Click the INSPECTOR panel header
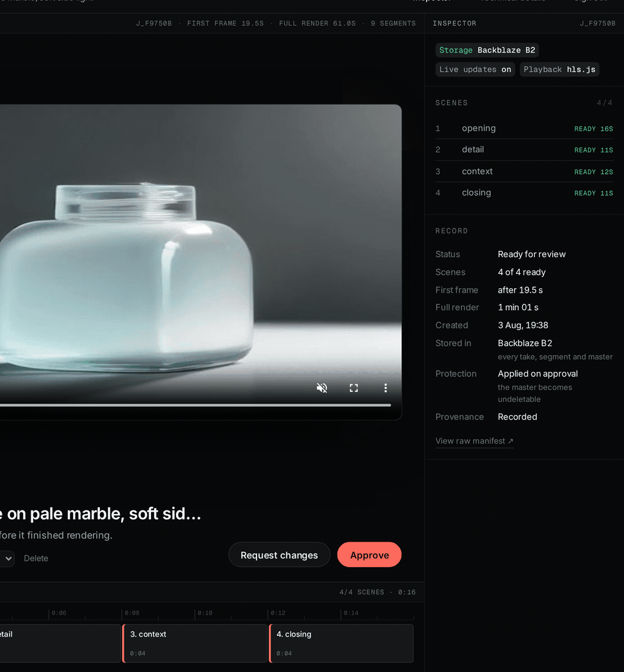 [x=454, y=23]
